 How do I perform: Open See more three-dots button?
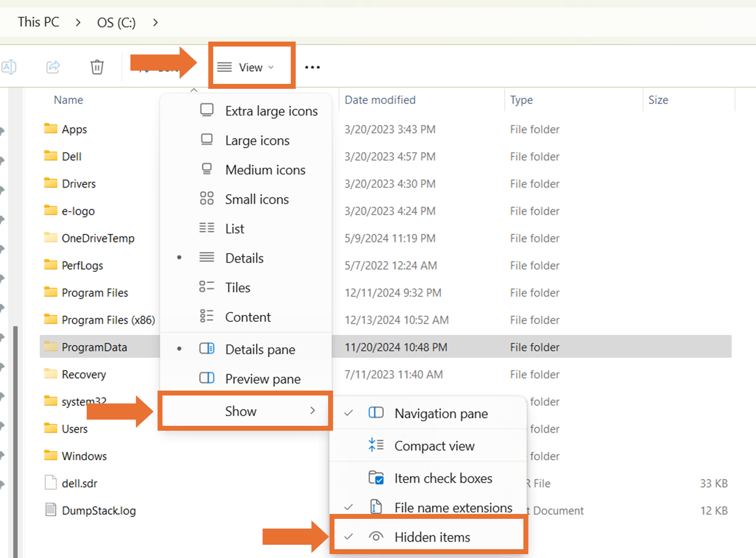pyautogui.click(x=312, y=67)
